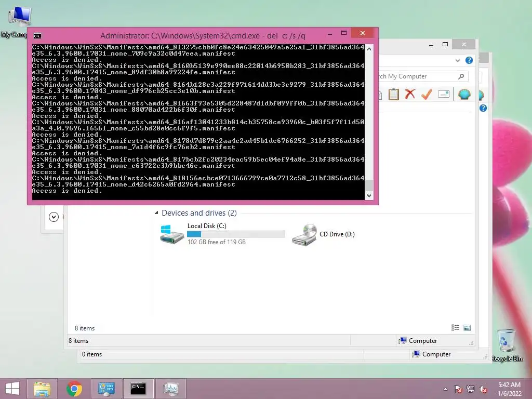
Task: Launch Google Chrome from the taskbar
Action: 74,389
